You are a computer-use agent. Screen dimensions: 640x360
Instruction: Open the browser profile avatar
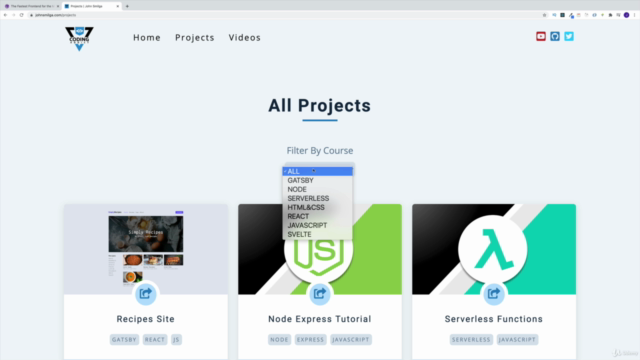click(x=627, y=15)
